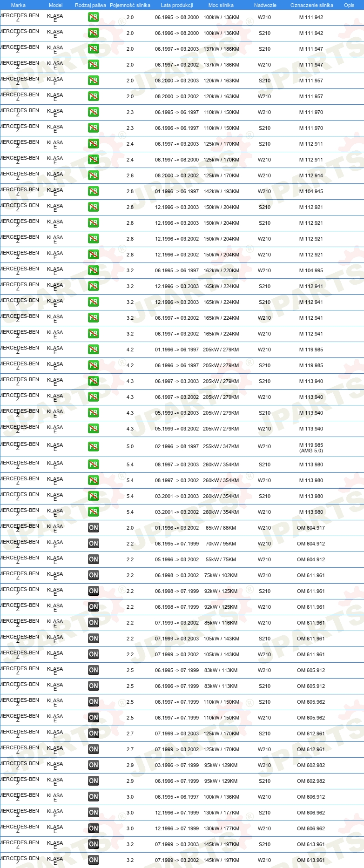Select the '03.1996 -> 07.1999' years in W210 row

pyautogui.click(x=177, y=765)
